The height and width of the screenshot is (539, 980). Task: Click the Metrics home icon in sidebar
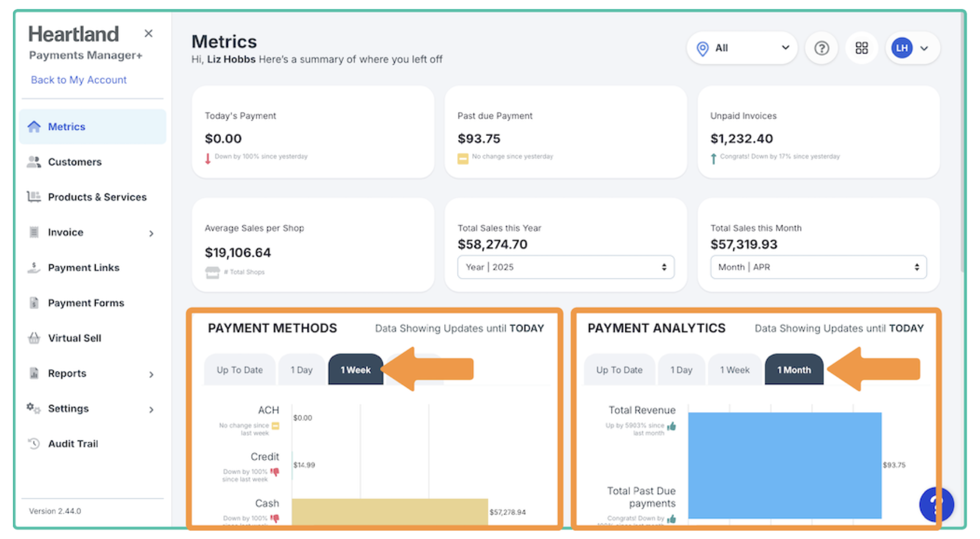[34, 127]
